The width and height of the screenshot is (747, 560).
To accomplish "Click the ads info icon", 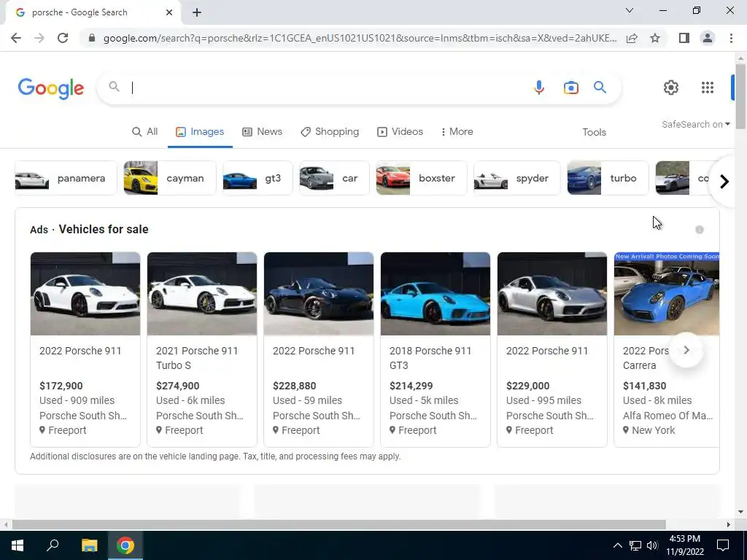I will tap(700, 230).
